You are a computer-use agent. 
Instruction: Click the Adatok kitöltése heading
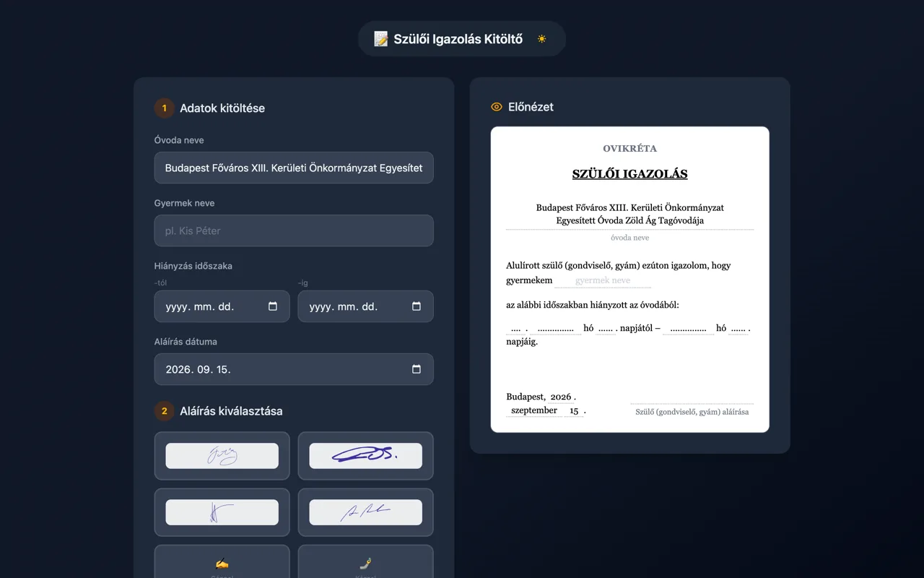tap(222, 108)
